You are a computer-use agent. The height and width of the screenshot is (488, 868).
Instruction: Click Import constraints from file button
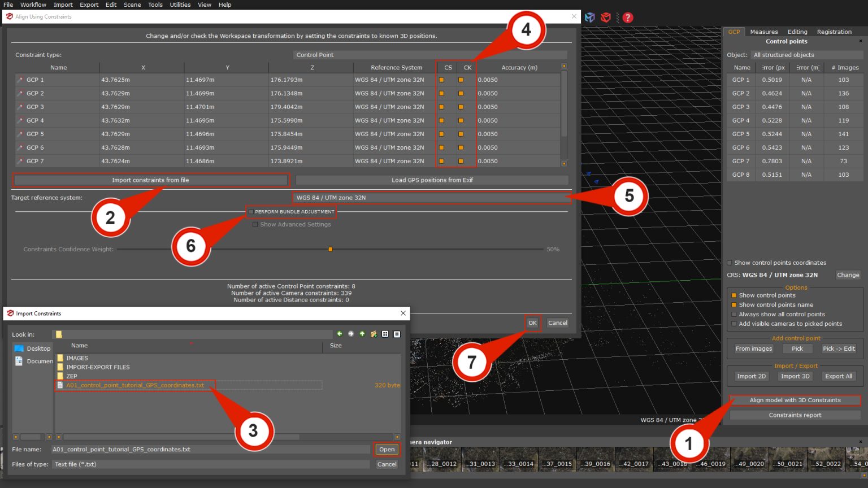pos(150,180)
